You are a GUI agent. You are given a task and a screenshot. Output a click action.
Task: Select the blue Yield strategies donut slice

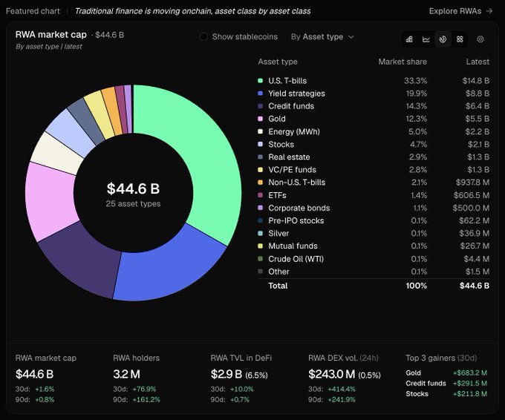click(171, 272)
